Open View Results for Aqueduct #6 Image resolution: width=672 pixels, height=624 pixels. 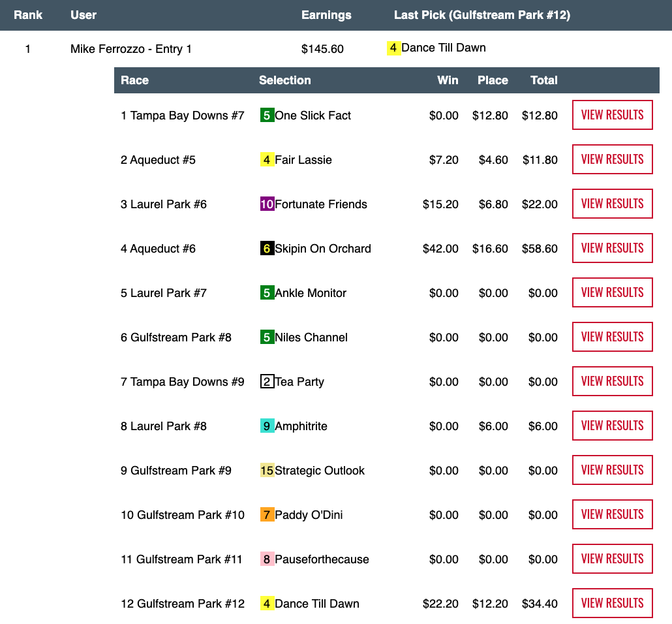[x=612, y=248]
